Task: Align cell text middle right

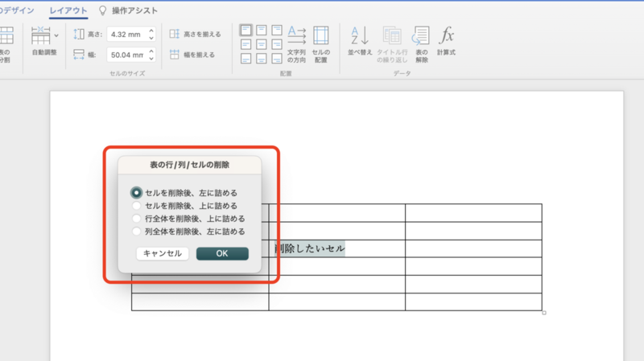Action: [277, 44]
